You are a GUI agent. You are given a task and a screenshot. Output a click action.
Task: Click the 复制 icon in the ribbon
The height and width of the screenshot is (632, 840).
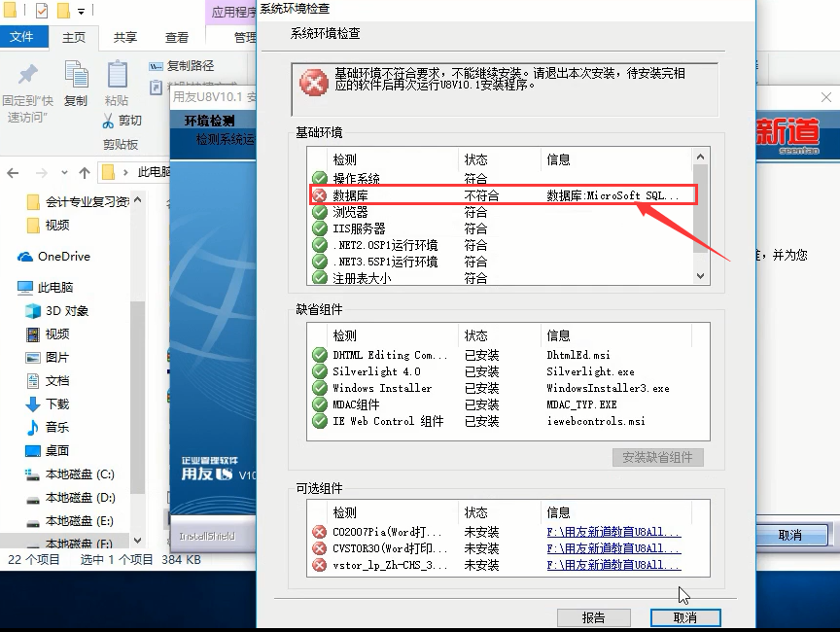coord(76,74)
